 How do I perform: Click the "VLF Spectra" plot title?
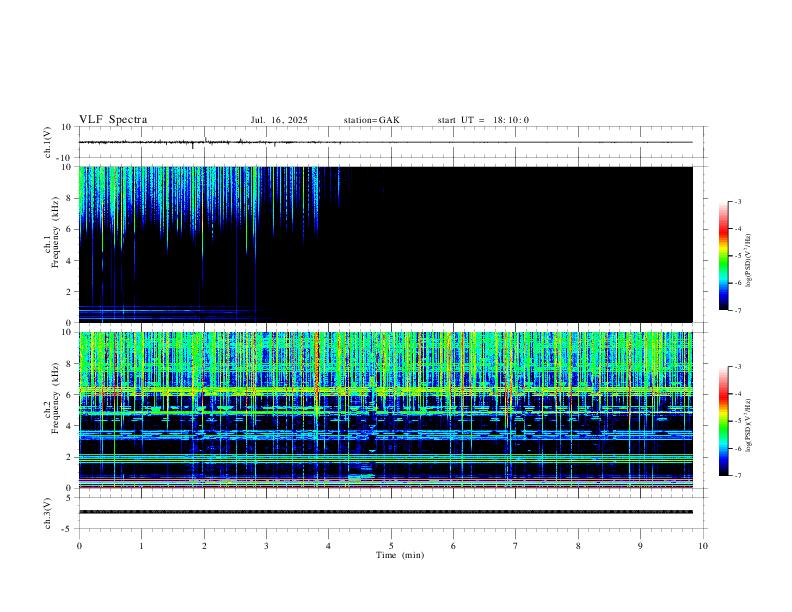tap(113, 120)
